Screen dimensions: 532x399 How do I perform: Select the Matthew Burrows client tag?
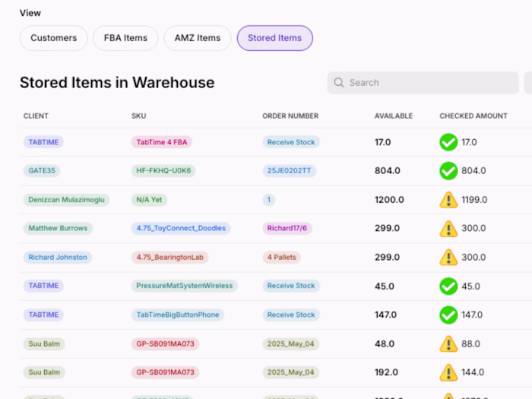click(58, 228)
